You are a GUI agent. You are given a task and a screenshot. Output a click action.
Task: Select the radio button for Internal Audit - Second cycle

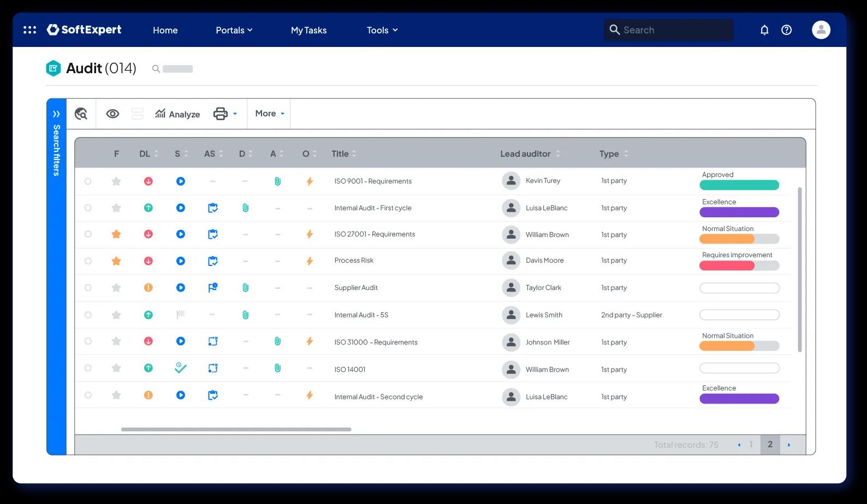(88, 395)
